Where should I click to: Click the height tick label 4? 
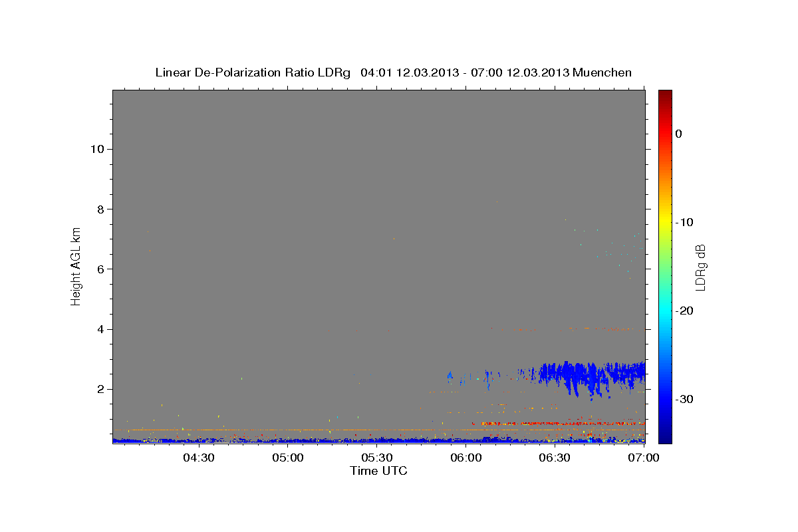[99, 329]
